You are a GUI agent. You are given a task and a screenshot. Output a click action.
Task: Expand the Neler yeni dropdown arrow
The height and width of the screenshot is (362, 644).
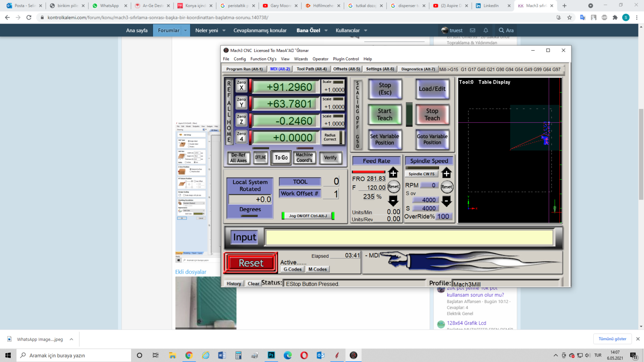pos(224,30)
